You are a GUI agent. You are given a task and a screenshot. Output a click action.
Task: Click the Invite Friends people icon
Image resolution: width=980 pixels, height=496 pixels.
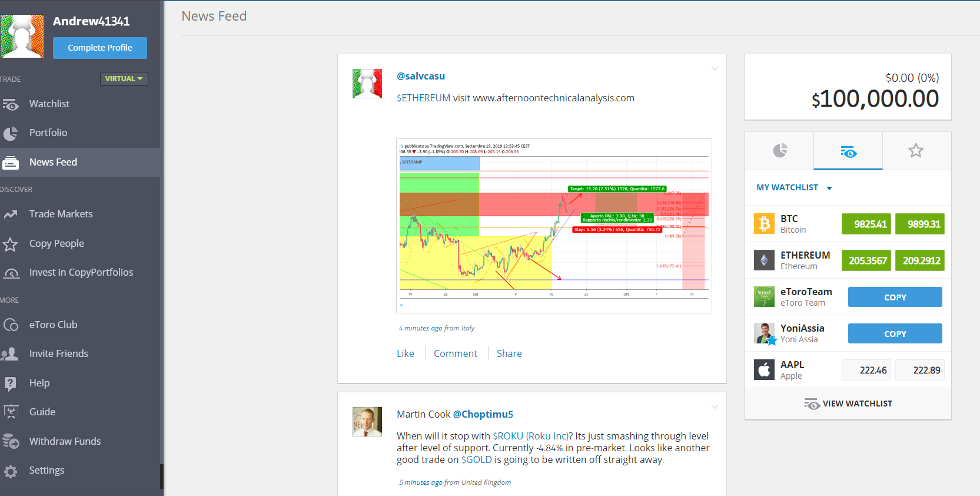pyautogui.click(x=11, y=354)
